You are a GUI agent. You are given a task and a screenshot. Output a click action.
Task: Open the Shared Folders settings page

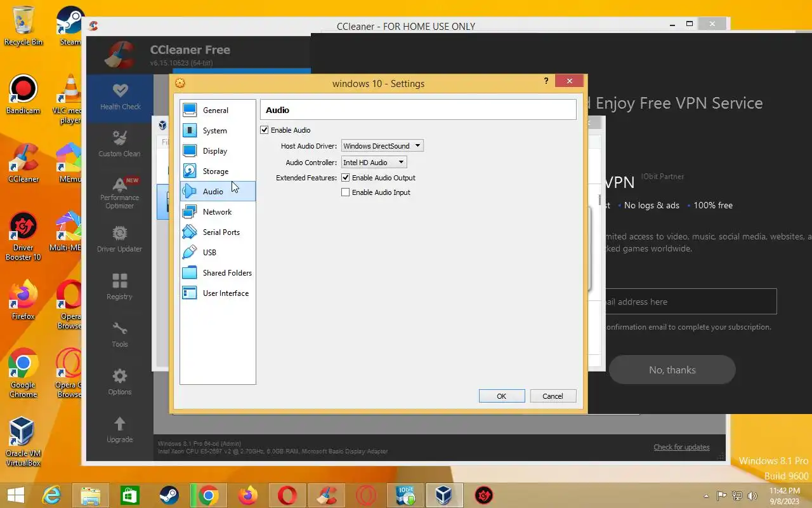click(218, 273)
